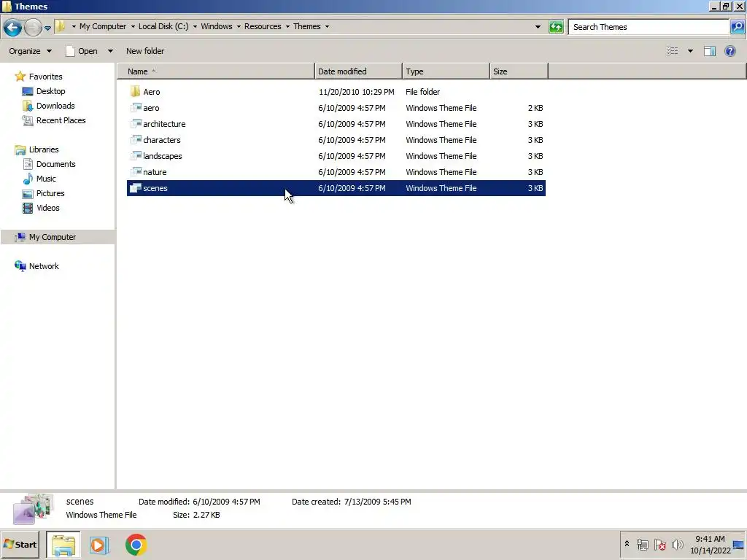Click Resources in the breadcrumb

[263, 26]
